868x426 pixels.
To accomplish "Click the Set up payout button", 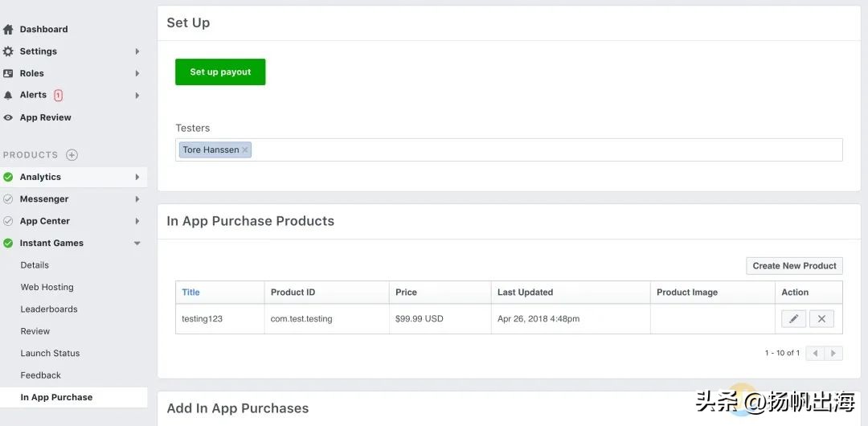I will click(220, 72).
